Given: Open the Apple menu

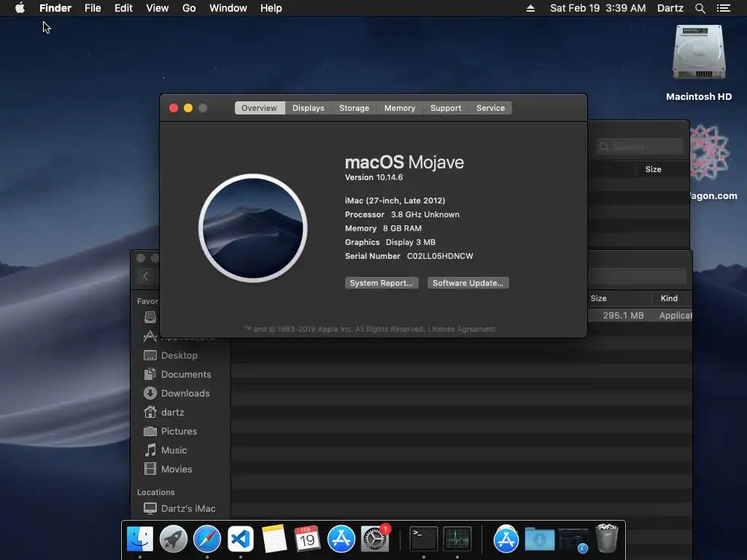Looking at the screenshot, I should pyautogui.click(x=20, y=8).
